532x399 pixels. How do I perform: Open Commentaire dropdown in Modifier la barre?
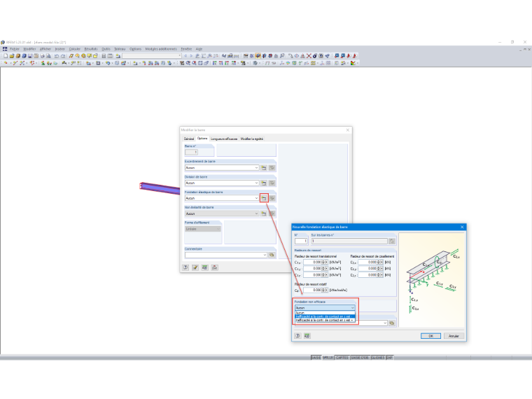click(x=226, y=255)
